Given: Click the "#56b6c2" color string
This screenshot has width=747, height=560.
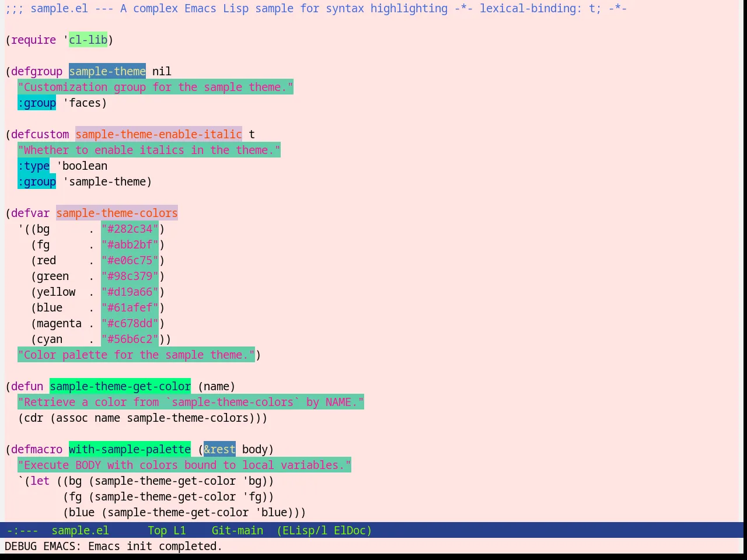Looking at the screenshot, I should point(130,339).
